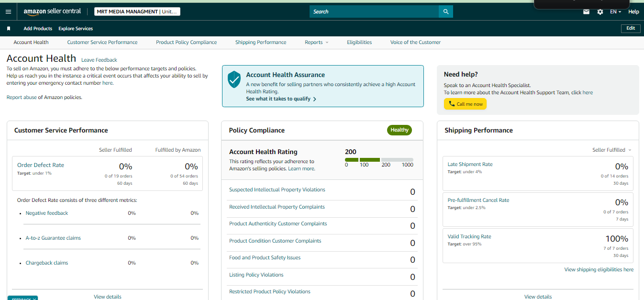Click the search magnifier button
The height and width of the screenshot is (300, 644).
[x=446, y=11]
